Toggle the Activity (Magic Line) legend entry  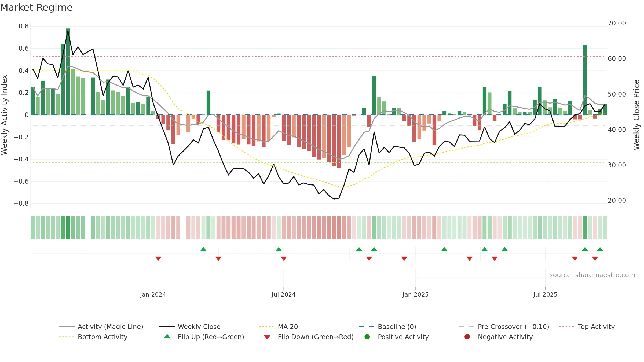[x=101, y=327]
